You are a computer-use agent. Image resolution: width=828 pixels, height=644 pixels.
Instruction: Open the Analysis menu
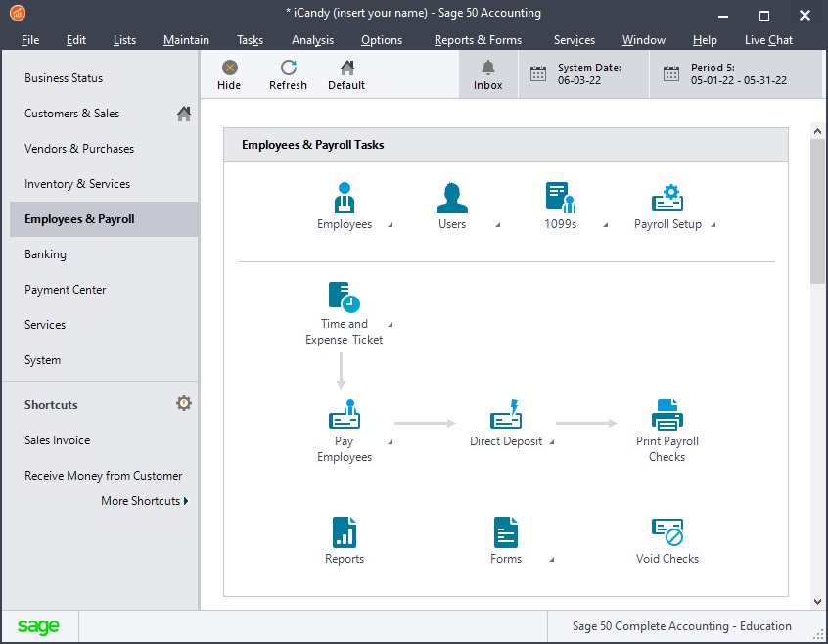click(x=312, y=40)
